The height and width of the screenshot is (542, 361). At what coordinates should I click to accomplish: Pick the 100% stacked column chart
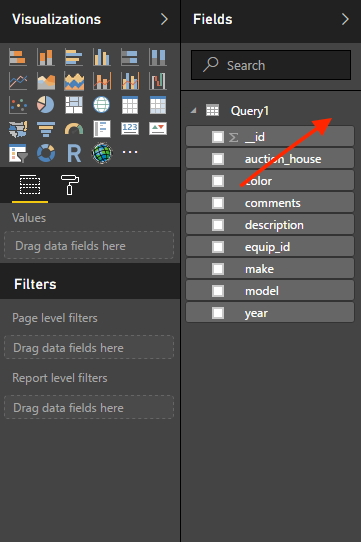point(158,57)
